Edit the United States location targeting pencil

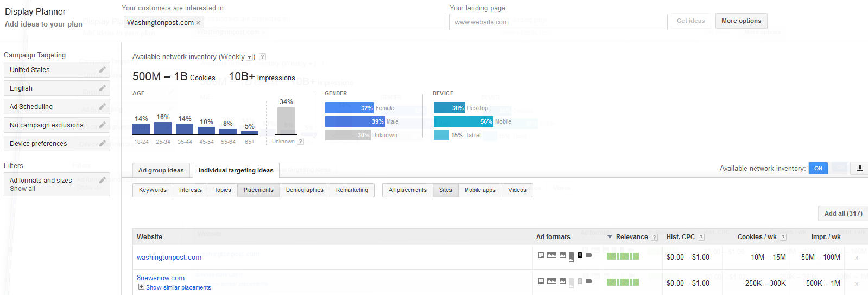102,69
